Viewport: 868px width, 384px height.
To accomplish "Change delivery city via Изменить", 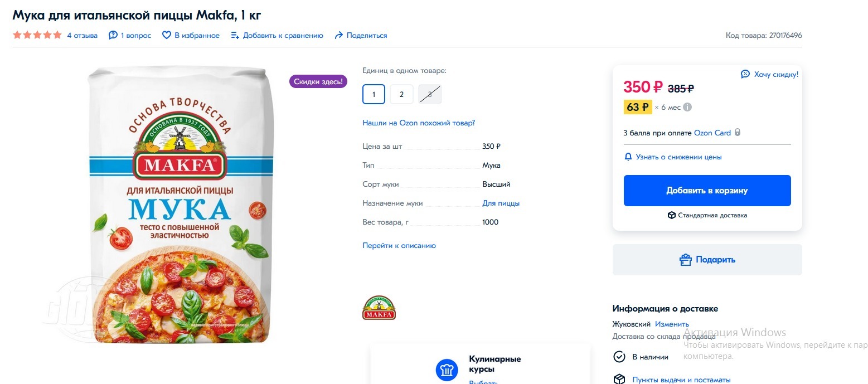I will click(672, 324).
